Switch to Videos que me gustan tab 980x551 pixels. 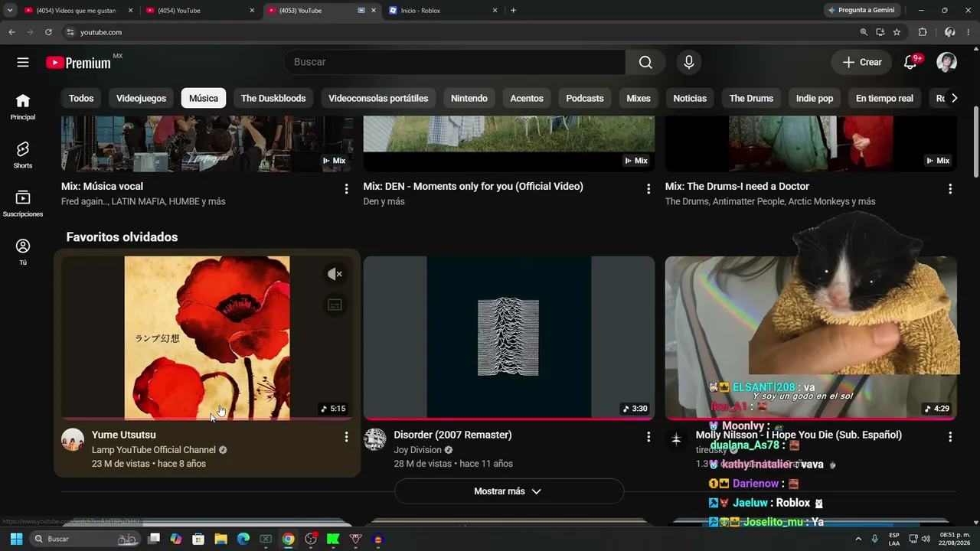(79, 11)
